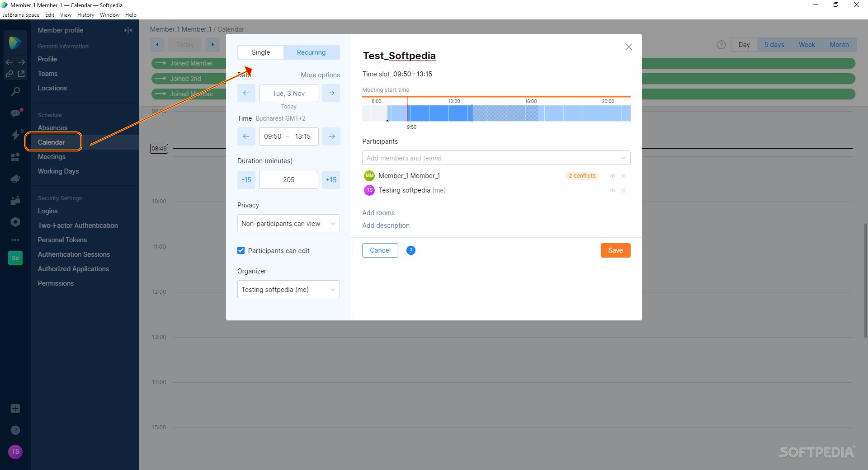Open Working Days in sidebar
Image resolution: width=868 pixels, height=470 pixels.
tap(58, 171)
